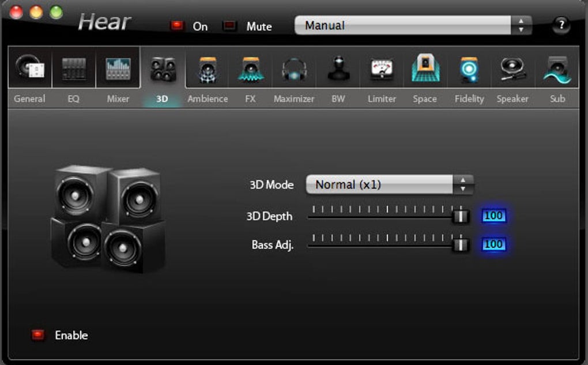Open the Ambience effect icon

208,70
